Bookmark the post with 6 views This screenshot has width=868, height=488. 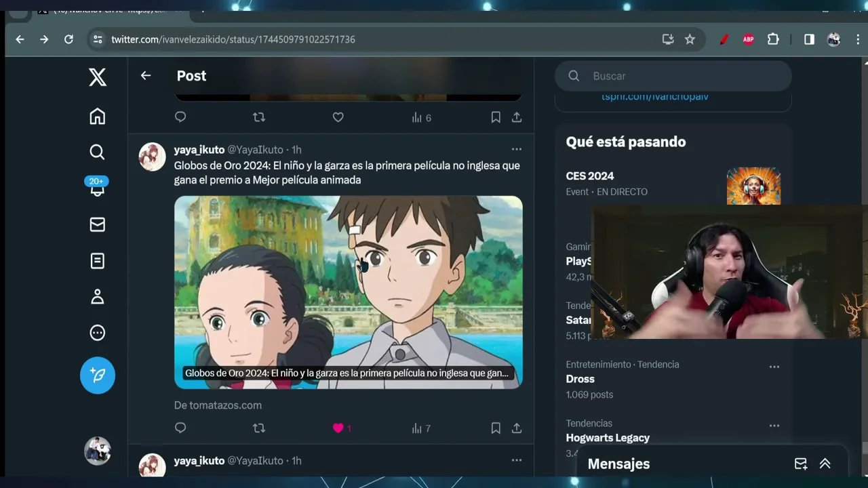tap(496, 117)
